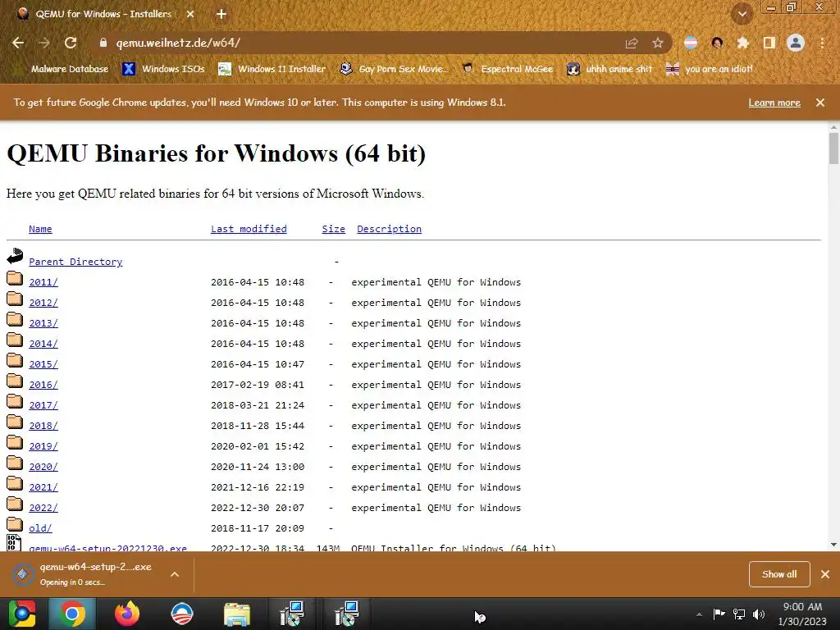Open the 2017/ folder link

click(43, 405)
